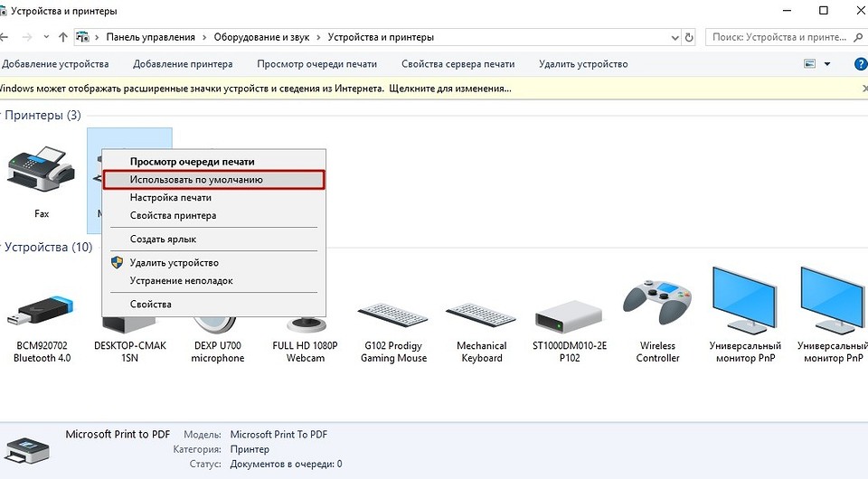This screenshot has height=479, width=868.
Task: Refresh the address bar location
Action: [x=689, y=38]
